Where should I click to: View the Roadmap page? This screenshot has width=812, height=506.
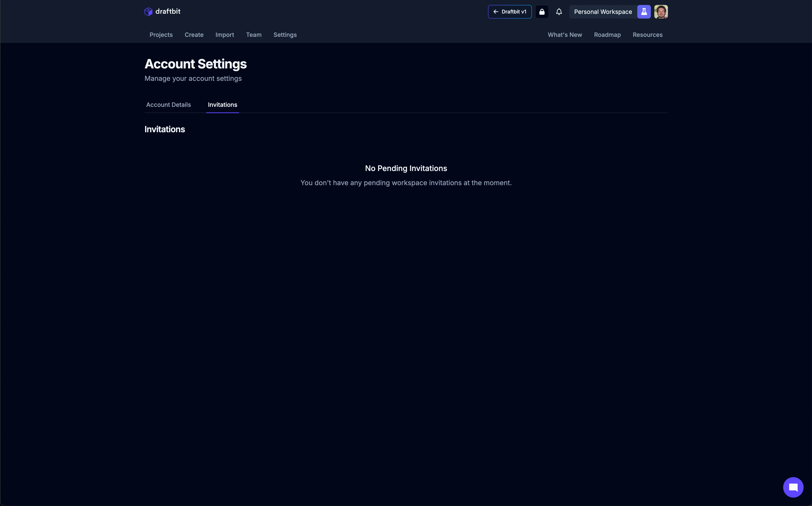point(607,35)
